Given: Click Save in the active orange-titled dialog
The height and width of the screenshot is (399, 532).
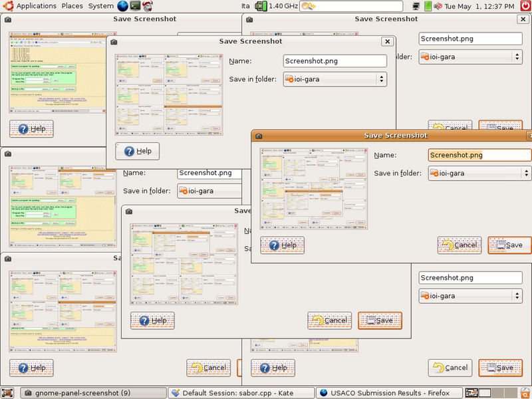Looking at the screenshot, I should coord(509,245).
